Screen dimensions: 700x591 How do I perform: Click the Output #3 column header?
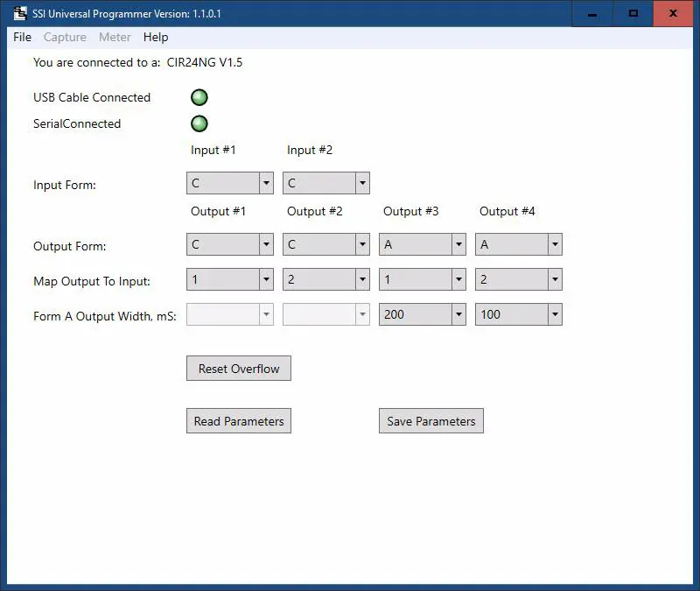tap(411, 211)
